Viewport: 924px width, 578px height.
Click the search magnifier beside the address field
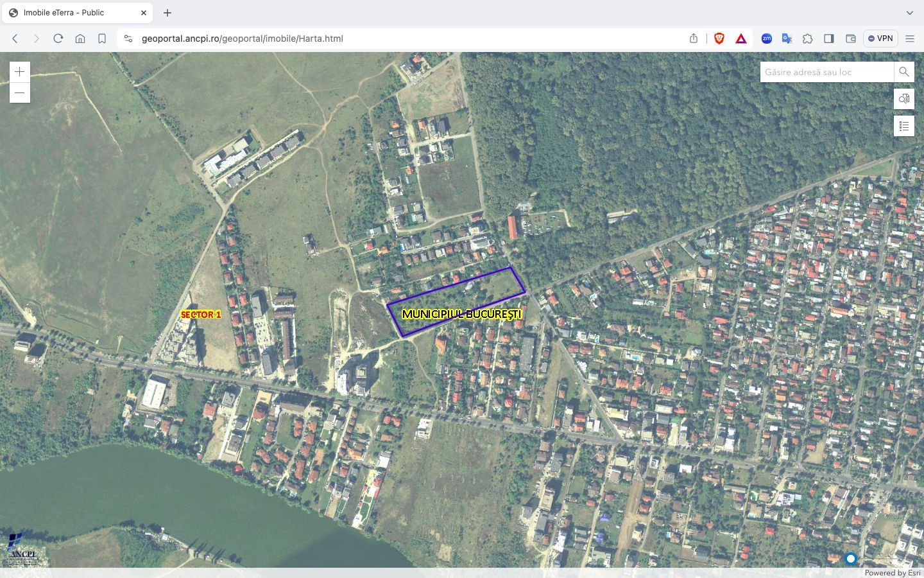point(904,72)
